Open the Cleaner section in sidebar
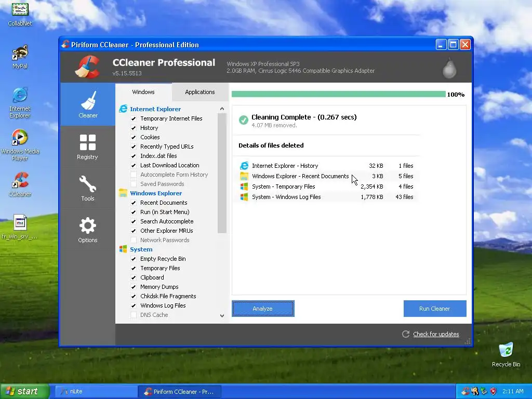Screen dimensions: 532x399 point(88,104)
